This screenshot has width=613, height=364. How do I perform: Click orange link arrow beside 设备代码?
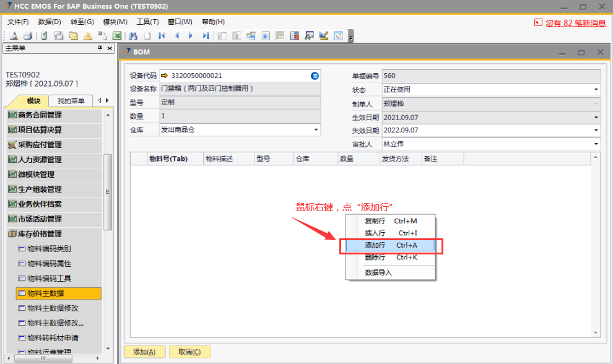tap(165, 76)
